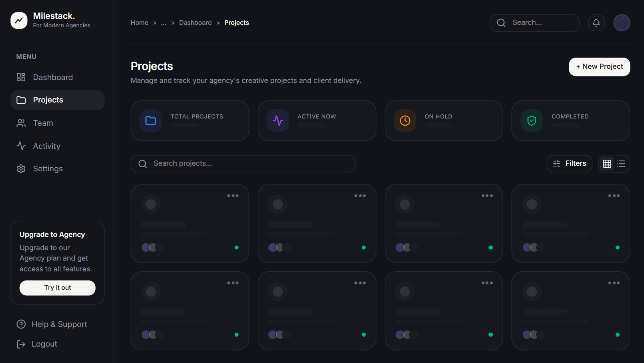Open options menu of second bottom-row card

pos(360,283)
